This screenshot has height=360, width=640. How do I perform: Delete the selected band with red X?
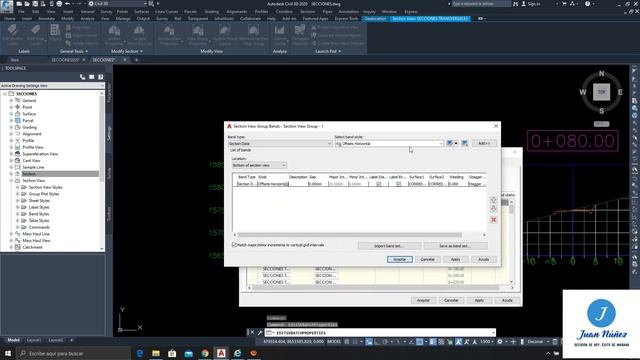[493, 220]
